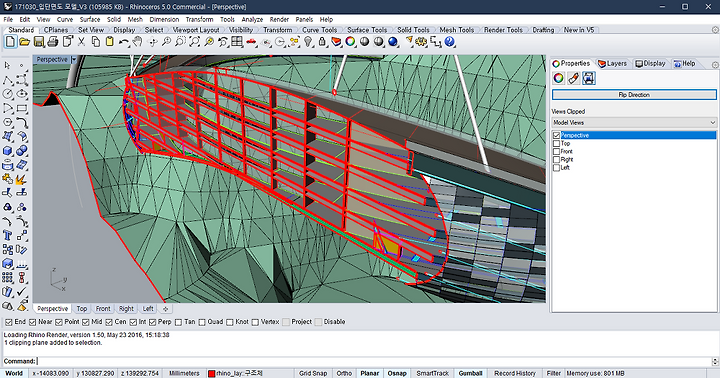Click the Material paintbrush icon in Properties panel

click(x=574, y=78)
